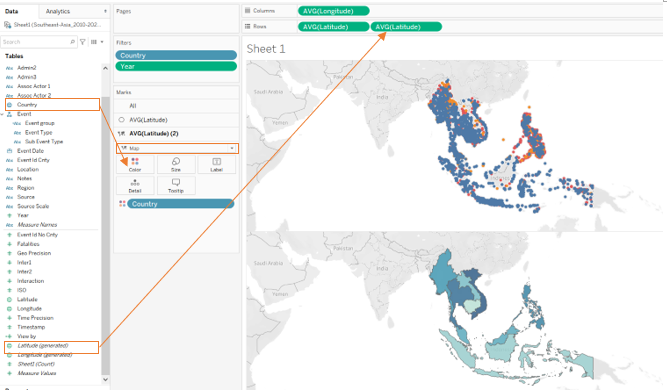
Task: Click number icon next to Year field
Action: [x=9, y=216]
